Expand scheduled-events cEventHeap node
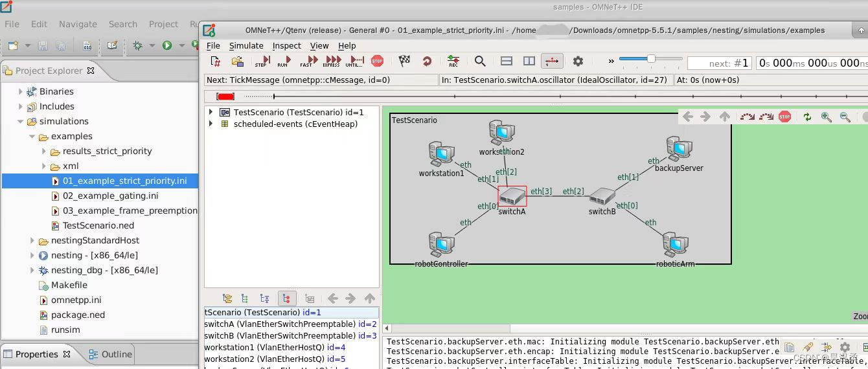Image resolution: width=868 pixels, height=369 pixels. [x=210, y=124]
